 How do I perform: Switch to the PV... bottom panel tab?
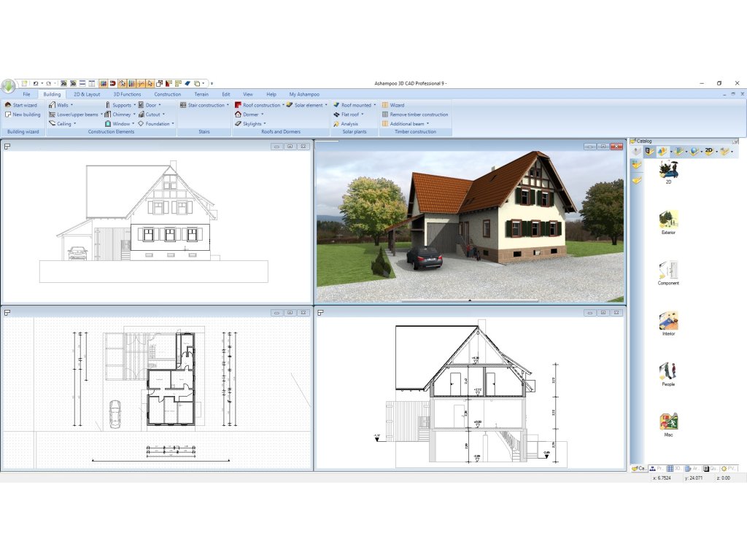(729, 469)
